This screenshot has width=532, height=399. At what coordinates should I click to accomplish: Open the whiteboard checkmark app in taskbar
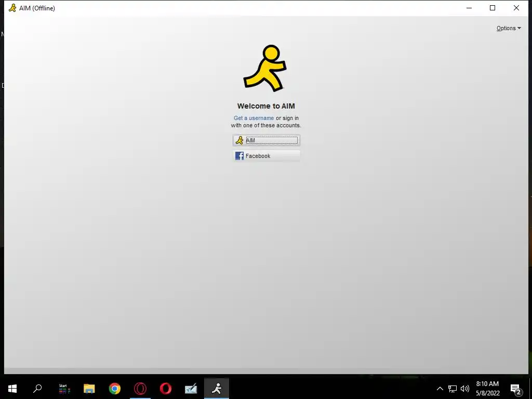191,389
